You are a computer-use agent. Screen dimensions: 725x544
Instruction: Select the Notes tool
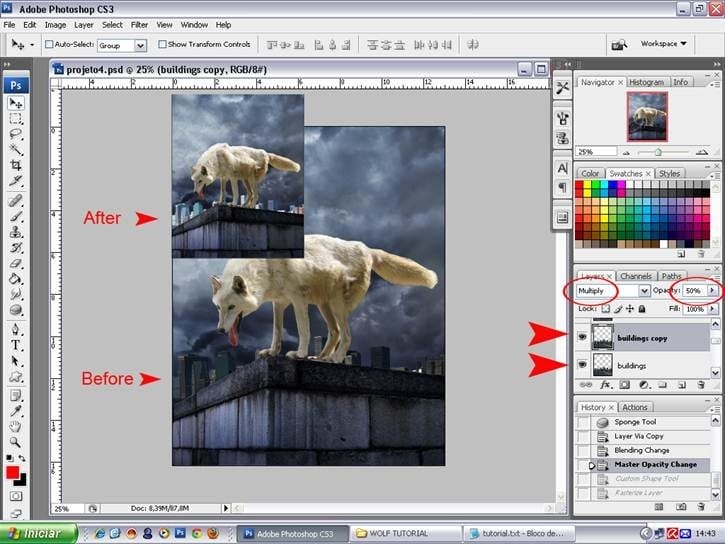point(16,396)
